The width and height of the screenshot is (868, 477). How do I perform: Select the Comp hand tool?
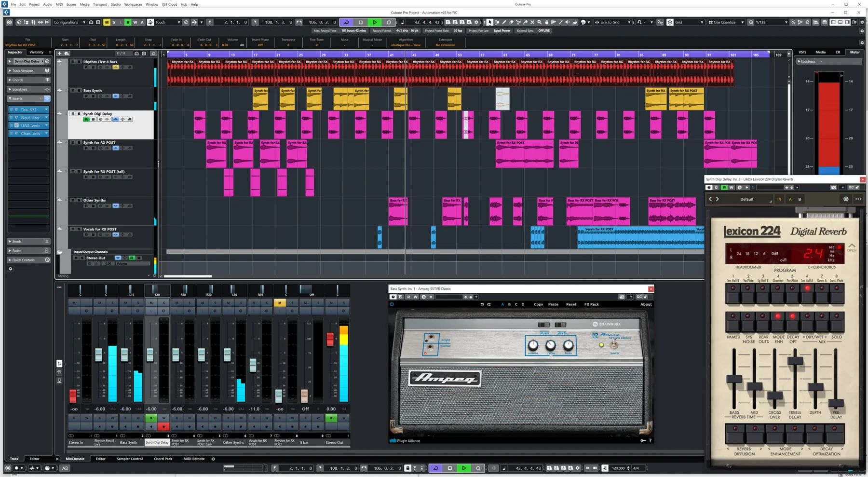(547, 22)
